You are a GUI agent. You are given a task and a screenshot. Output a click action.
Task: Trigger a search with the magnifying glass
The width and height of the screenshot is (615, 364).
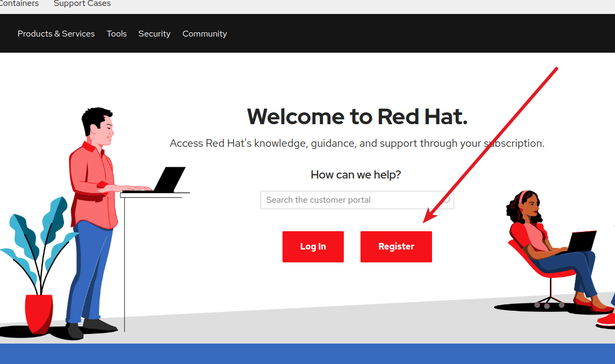[447, 199]
